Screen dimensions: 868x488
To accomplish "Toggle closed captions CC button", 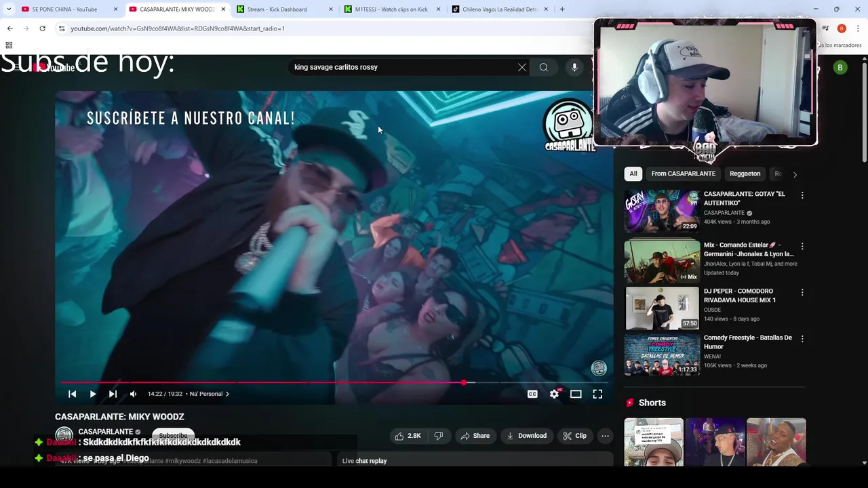I will [532, 394].
